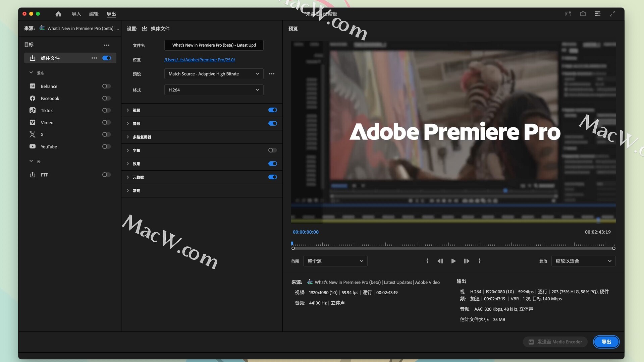The image size is (644, 362).
Task: Go to the Home screen icon
Action: point(58,14)
